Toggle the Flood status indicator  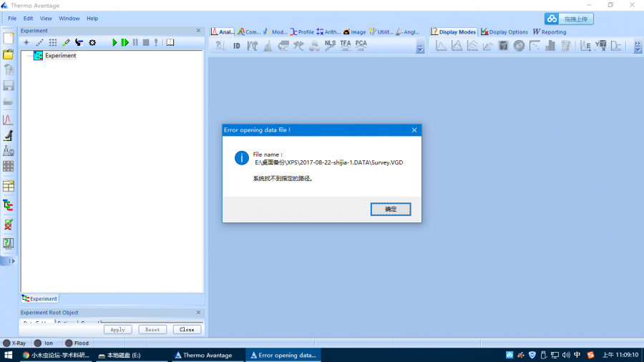point(77,343)
